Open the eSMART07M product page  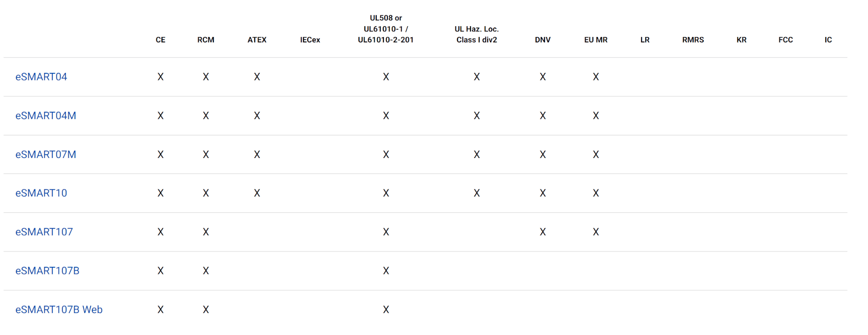pyautogui.click(x=46, y=155)
